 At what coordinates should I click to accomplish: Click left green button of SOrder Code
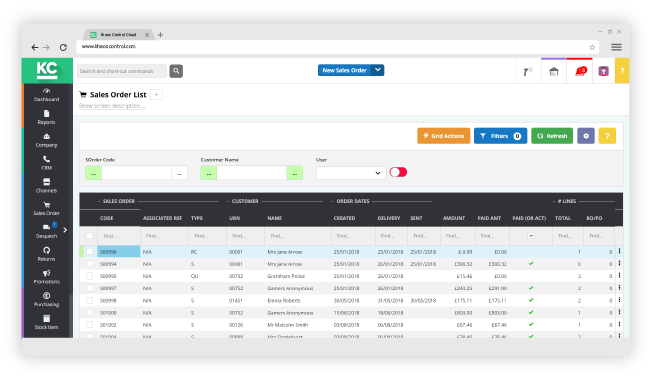tap(93, 173)
